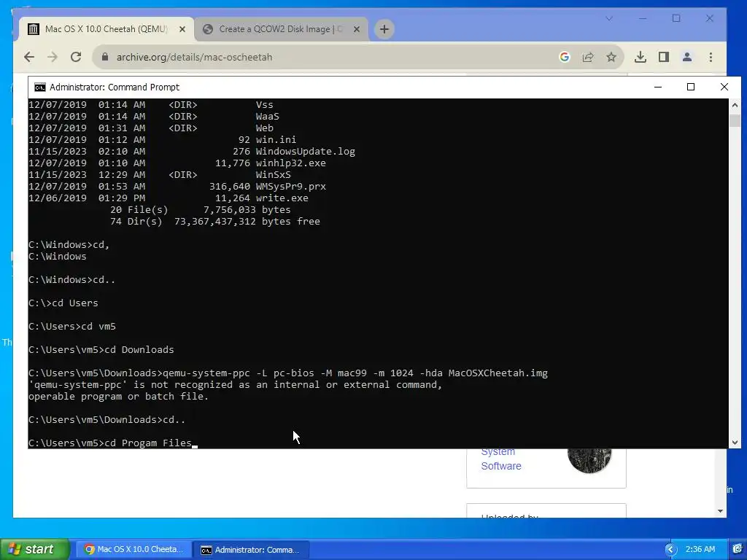This screenshot has width=747, height=560.
Task: Click 'win.ini' file entry
Action: point(276,139)
